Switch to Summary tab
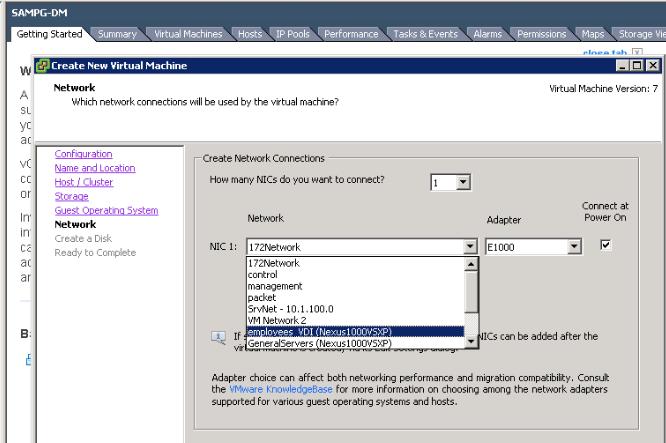The image size is (666, 443). pos(117,34)
